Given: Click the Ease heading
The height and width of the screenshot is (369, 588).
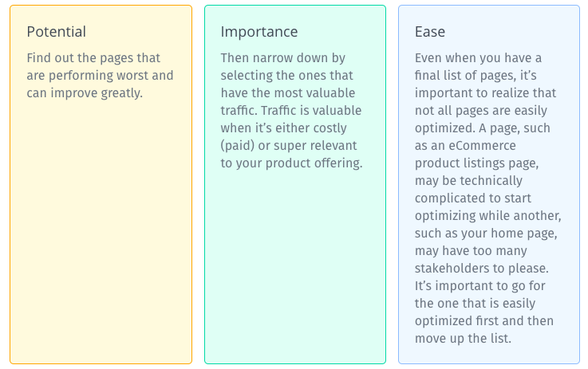Looking at the screenshot, I should (430, 31).
